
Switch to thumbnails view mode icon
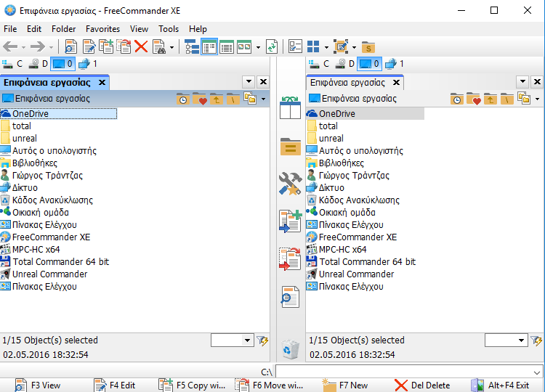pos(244,46)
